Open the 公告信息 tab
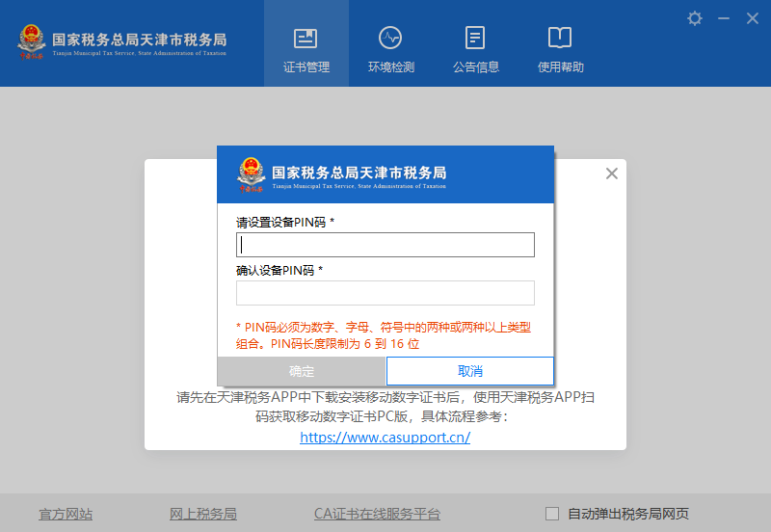This screenshot has width=771, height=532. (x=475, y=49)
